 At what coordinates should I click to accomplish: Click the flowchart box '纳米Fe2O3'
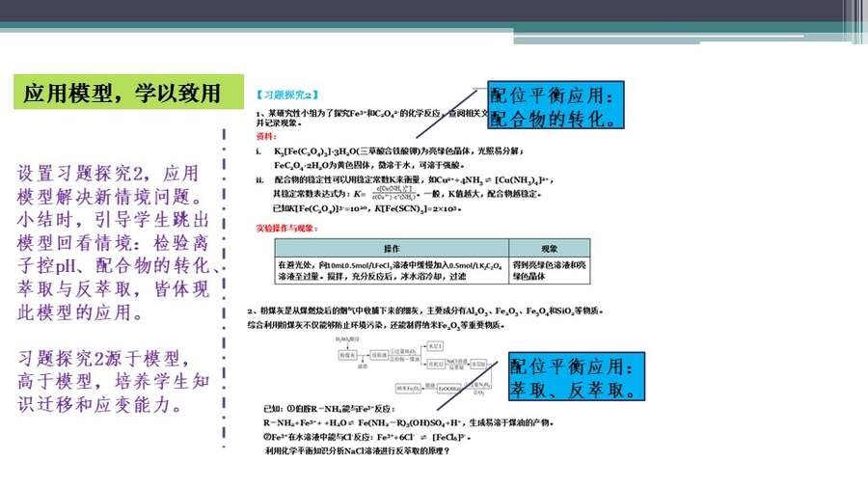409,389
